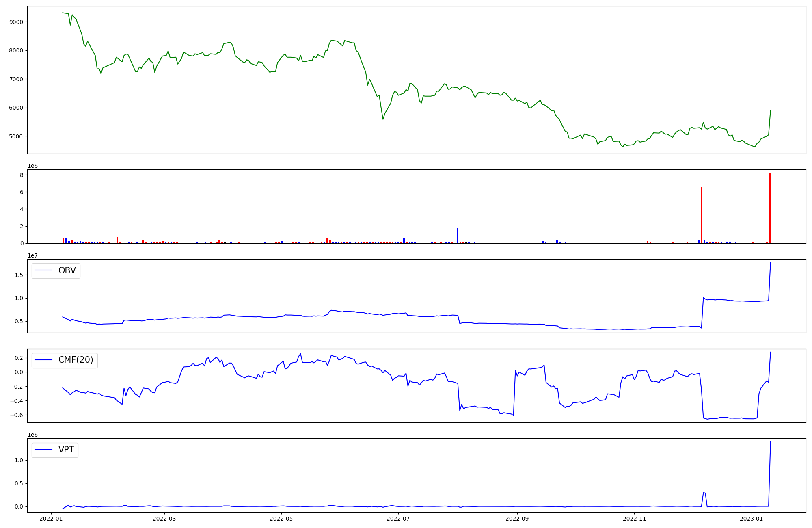Click the 2022-11 date tick label

(x=634, y=519)
